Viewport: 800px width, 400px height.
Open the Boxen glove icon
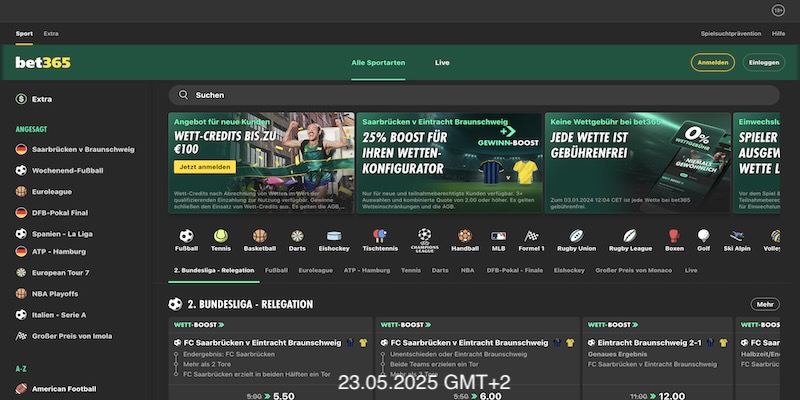coord(674,236)
